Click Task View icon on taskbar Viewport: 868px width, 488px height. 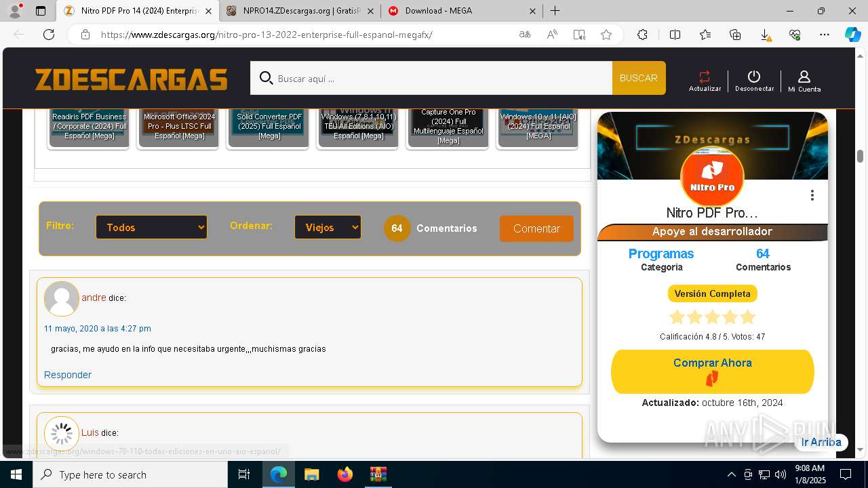pyautogui.click(x=244, y=474)
